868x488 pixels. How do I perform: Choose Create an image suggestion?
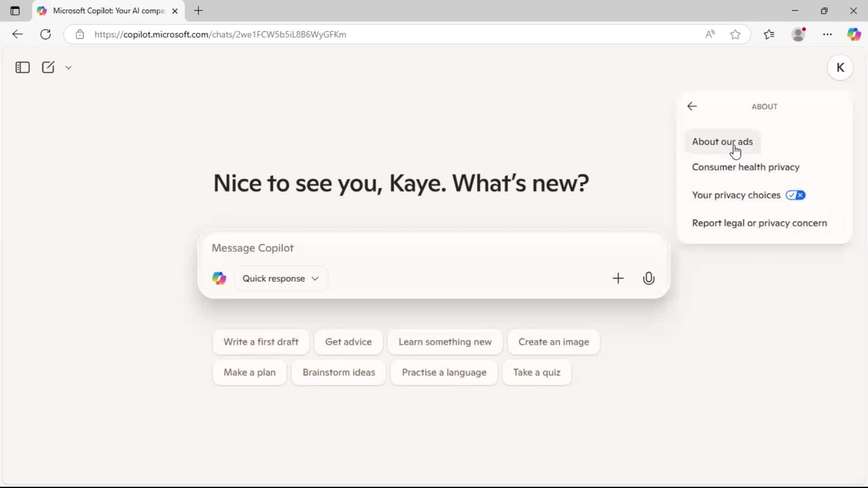(553, 342)
